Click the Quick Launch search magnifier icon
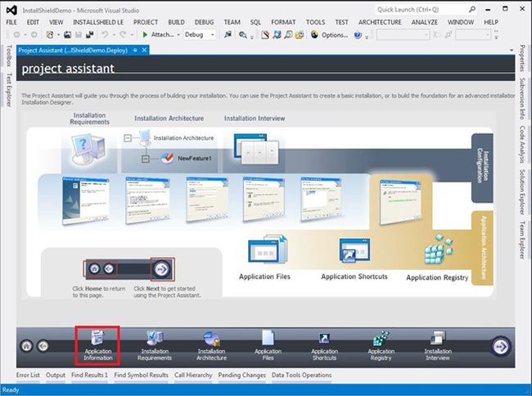 click(x=472, y=10)
